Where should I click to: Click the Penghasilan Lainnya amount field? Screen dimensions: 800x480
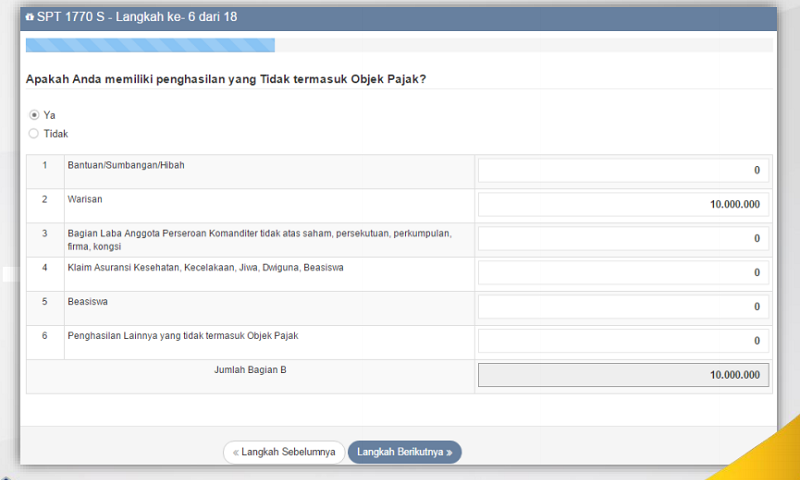[624, 341]
